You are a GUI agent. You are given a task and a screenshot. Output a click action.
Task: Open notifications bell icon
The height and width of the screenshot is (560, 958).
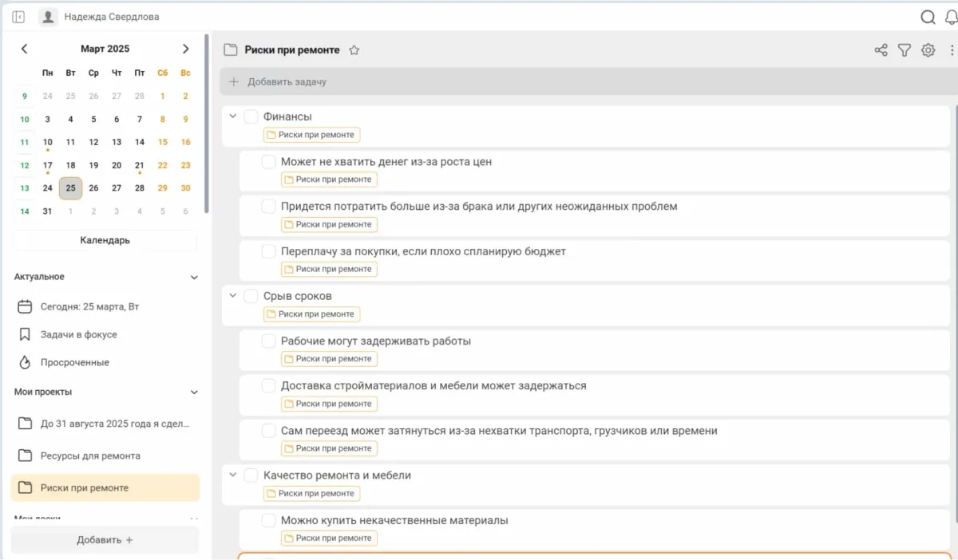952,17
